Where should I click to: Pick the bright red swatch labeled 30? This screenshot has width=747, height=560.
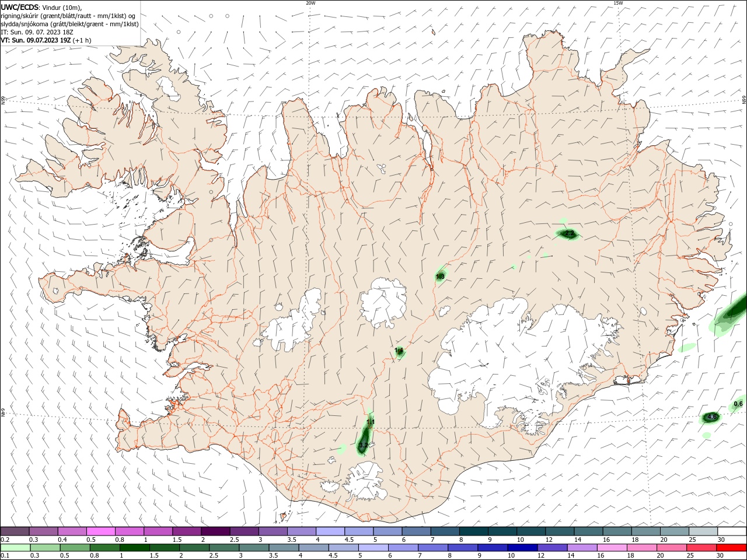(x=731, y=548)
